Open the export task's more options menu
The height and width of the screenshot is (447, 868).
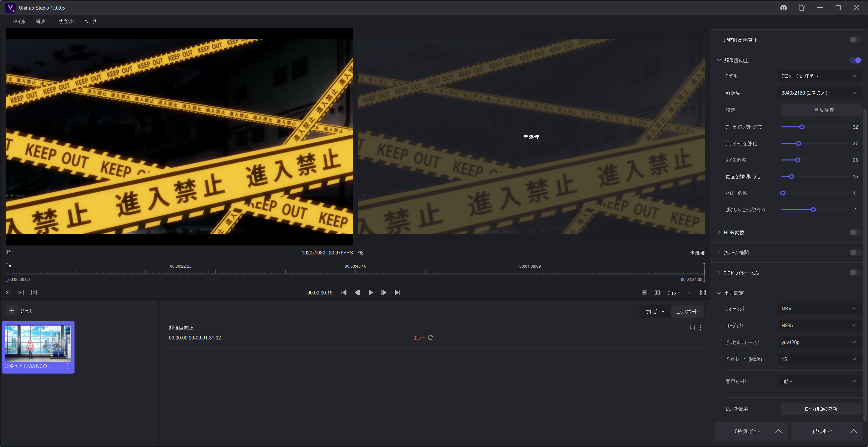[700, 328]
